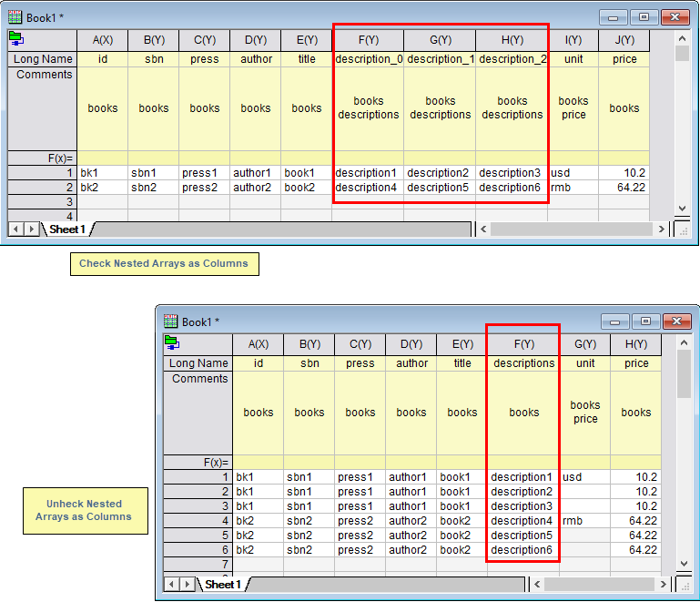Select column A(X) header in bottom workbook
The height and width of the screenshot is (602, 700).
[258, 344]
